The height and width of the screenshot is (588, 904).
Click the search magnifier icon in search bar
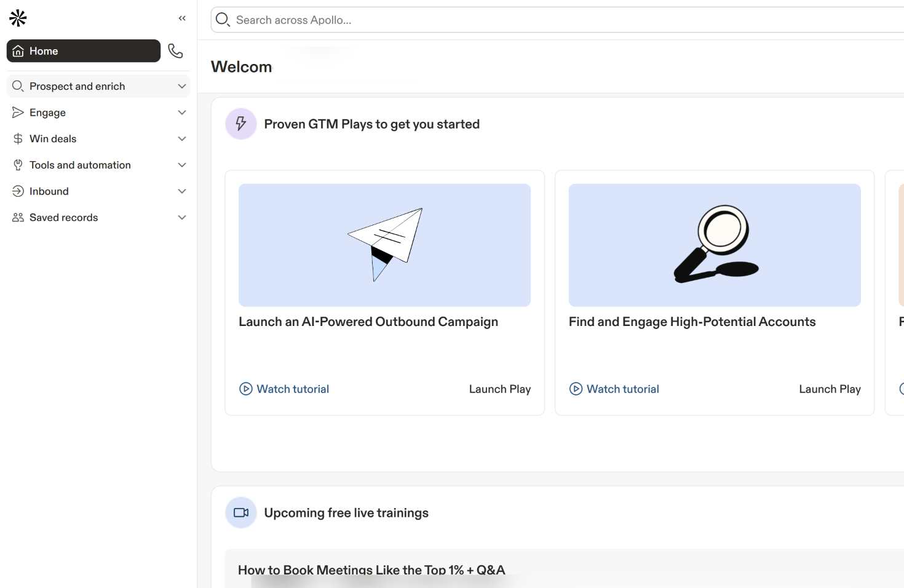point(223,20)
